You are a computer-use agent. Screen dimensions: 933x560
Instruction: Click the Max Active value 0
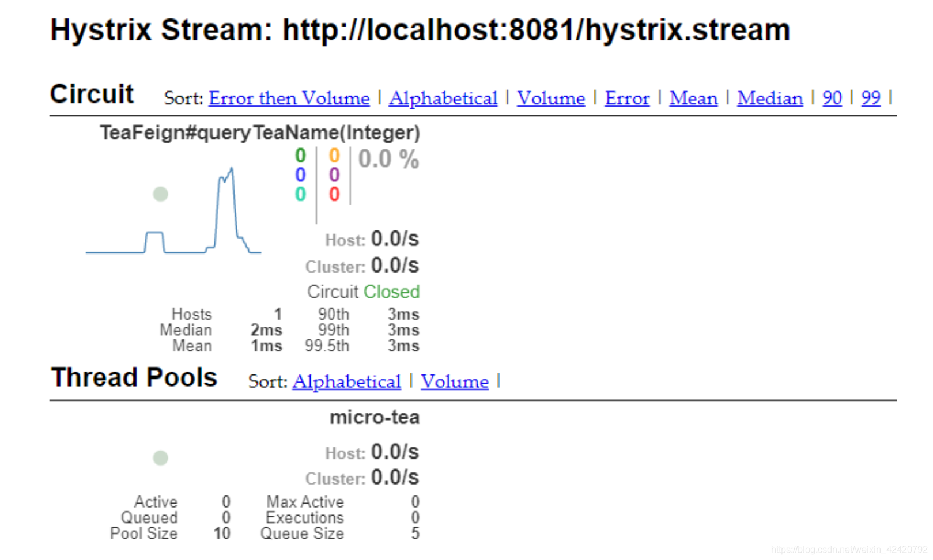[x=415, y=502]
